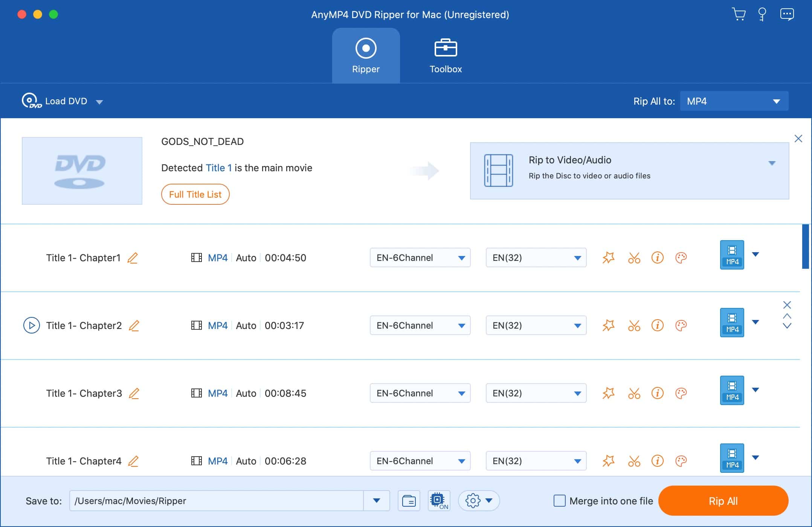The height and width of the screenshot is (527, 812).
Task: Open the output folder icon beside the save path
Action: click(x=409, y=501)
